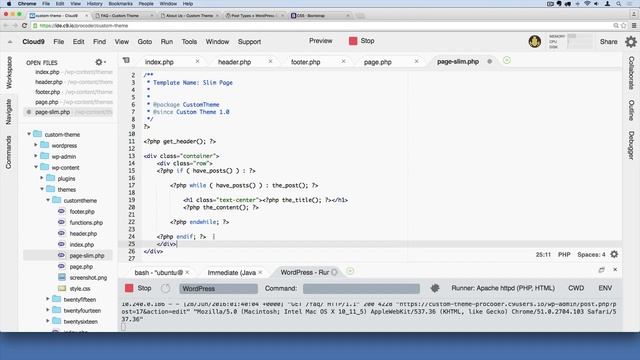Collapse the customtheme folder
The width and height of the screenshot is (640, 360).
48,200
